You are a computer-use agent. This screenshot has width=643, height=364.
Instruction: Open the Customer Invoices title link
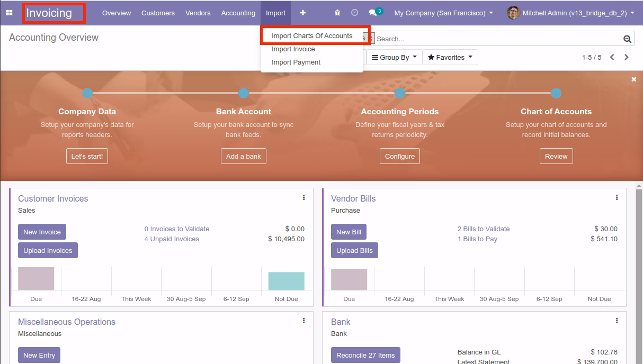[x=53, y=198]
